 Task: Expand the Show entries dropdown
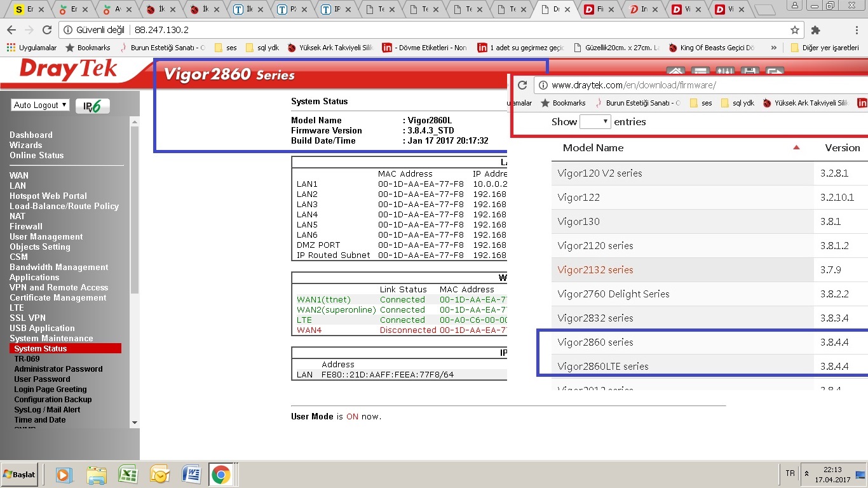pos(595,122)
